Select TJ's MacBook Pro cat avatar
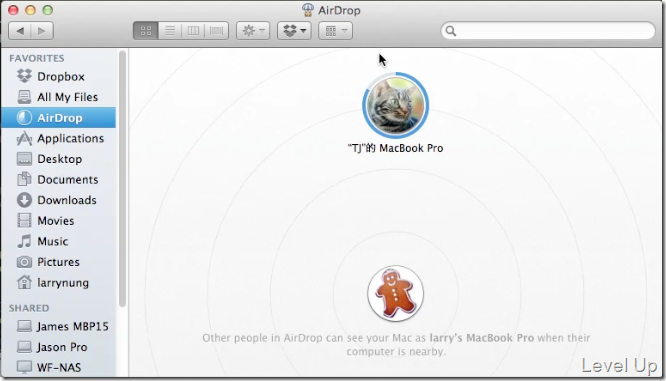 [x=395, y=105]
